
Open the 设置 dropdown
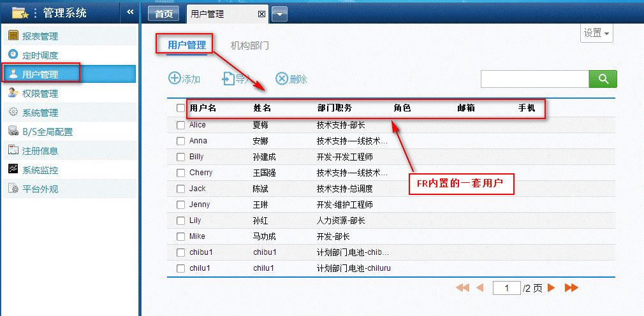click(x=596, y=33)
